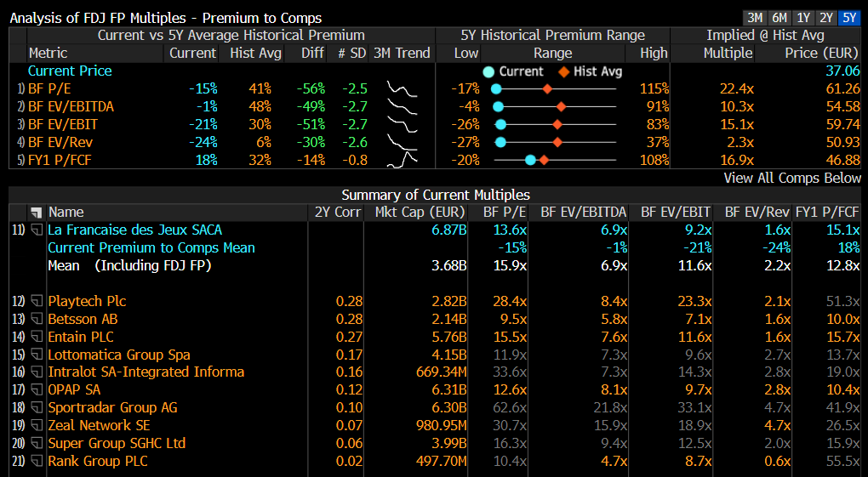Open the BF EV/EBIT 3M trend sparkline
Viewport: 868px width, 477px height.
pyautogui.click(x=402, y=124)
